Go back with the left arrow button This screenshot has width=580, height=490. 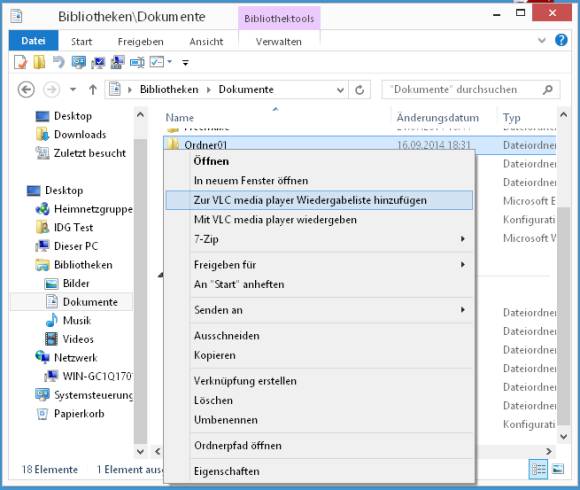26,89
